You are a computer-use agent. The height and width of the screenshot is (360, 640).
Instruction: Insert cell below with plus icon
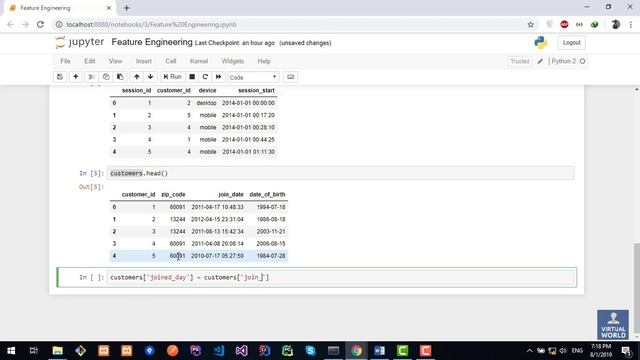point(76,77)
